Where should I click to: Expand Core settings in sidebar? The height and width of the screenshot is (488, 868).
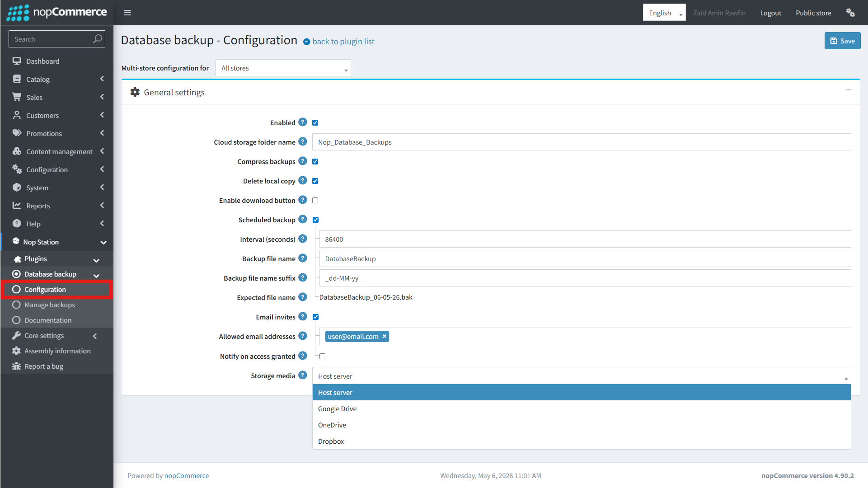point(57,336)
